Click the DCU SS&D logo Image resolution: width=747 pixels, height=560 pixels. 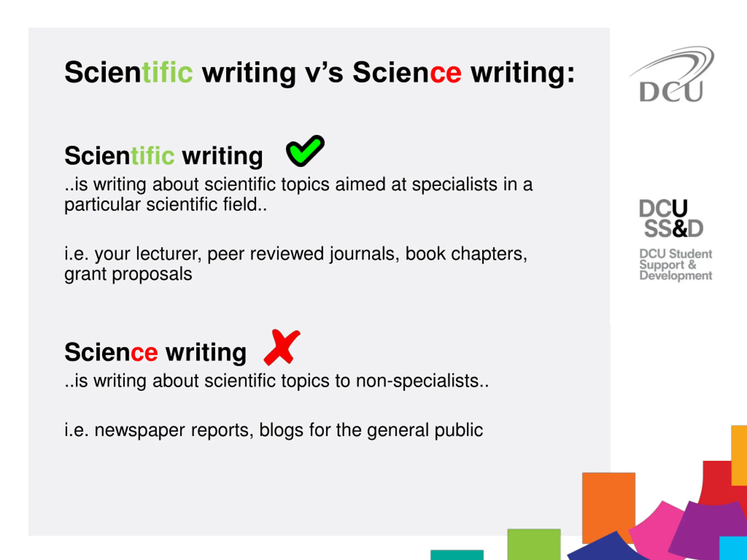(671, 218)
